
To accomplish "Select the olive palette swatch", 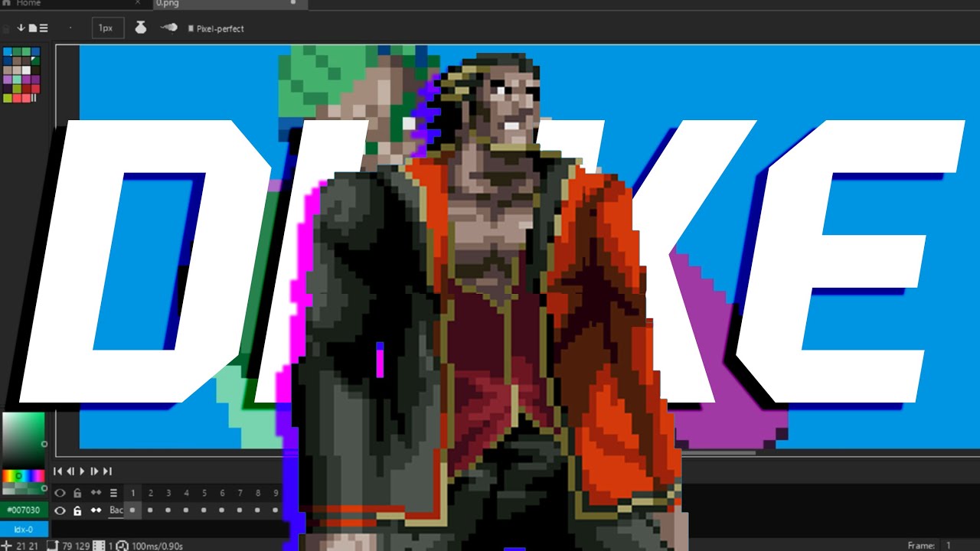I will (17, 89).
